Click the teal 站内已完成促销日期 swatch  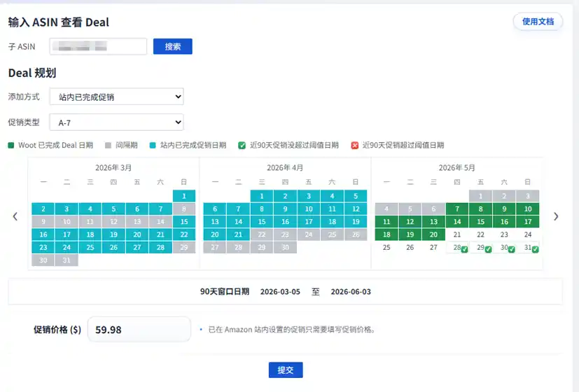click(x=153, y=145)
